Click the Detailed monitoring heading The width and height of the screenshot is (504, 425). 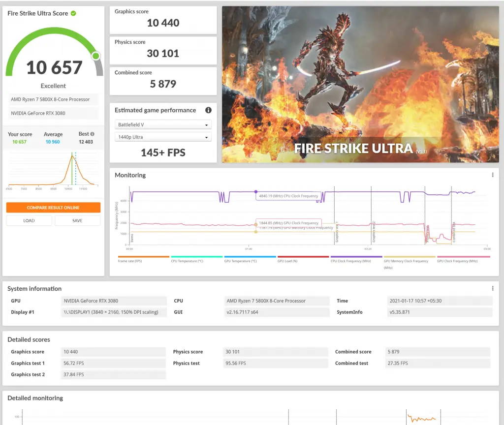pyautogui.click(x=35, y=398)
